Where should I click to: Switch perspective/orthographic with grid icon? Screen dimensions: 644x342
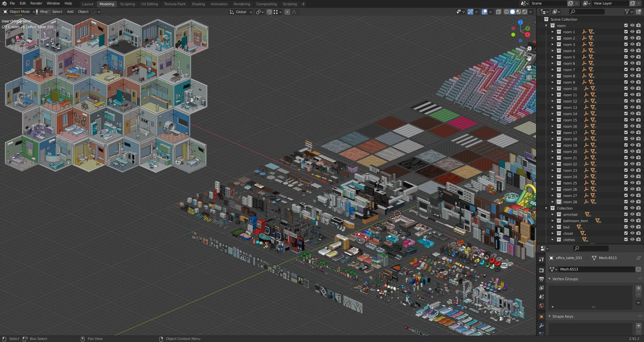click(529, 78)
